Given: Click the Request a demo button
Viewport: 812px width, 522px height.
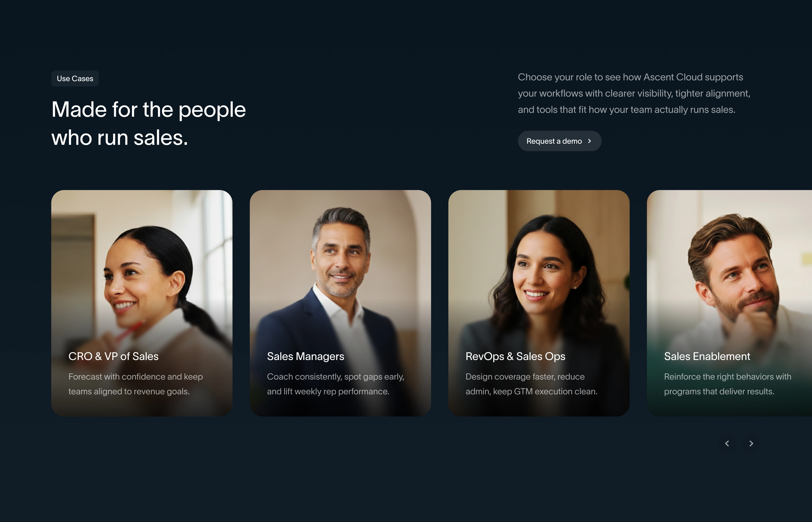Looking at the screenshot, I should tap(559, 141).
